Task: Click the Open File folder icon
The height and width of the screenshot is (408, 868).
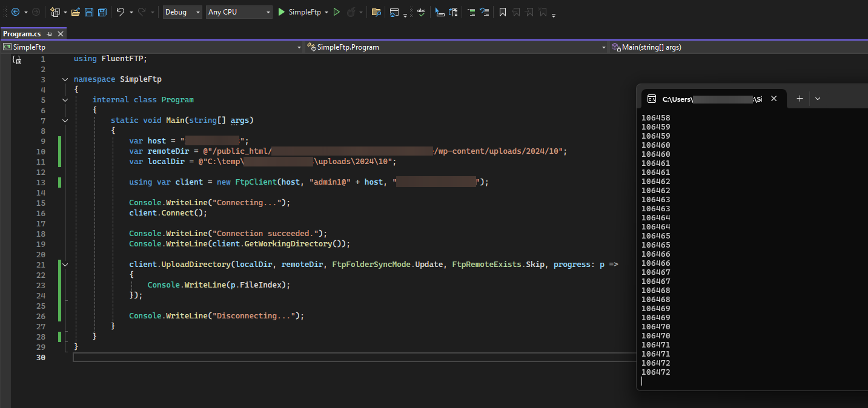Action: coord(76,12)
